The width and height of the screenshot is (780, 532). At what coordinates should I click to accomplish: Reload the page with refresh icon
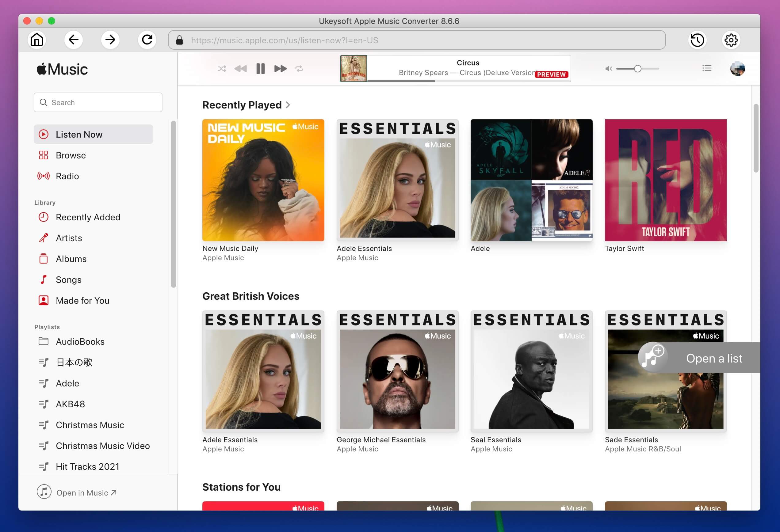coord(147,40)
